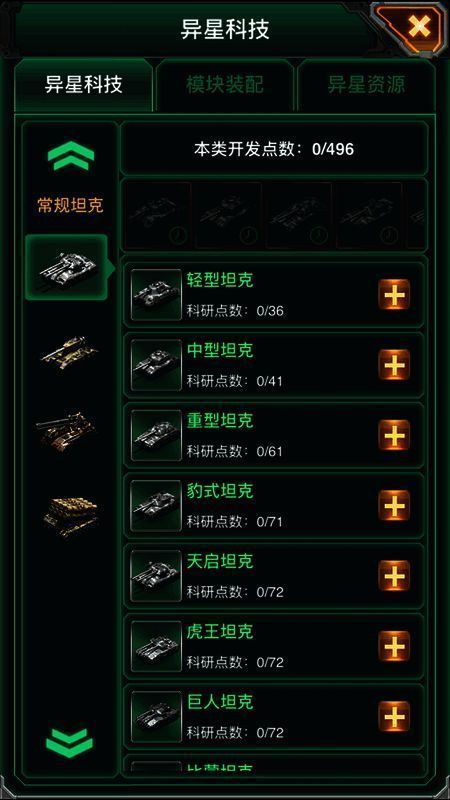
Task: Click the plus icon for 天启坦克
Action: tap(394, 576)
